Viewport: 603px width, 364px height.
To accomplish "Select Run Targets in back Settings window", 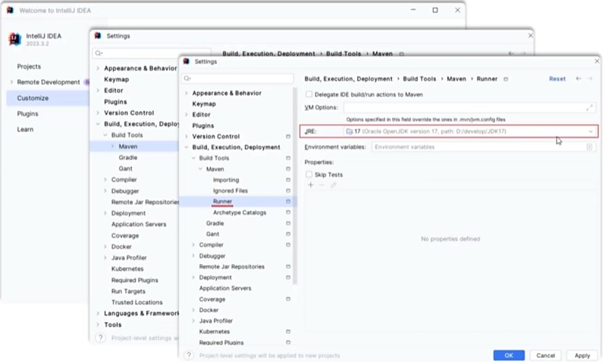I will click(x=128, y=291).
